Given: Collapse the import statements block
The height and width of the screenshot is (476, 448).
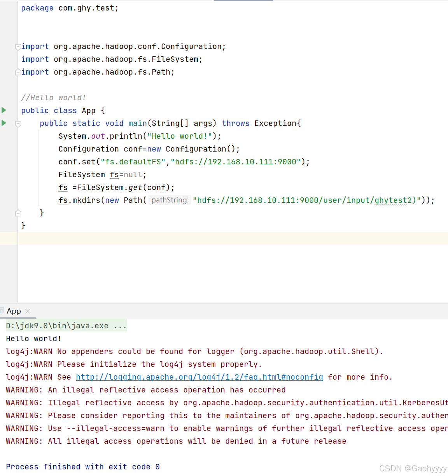Looking at the screenshot, I should pos(17,47).
